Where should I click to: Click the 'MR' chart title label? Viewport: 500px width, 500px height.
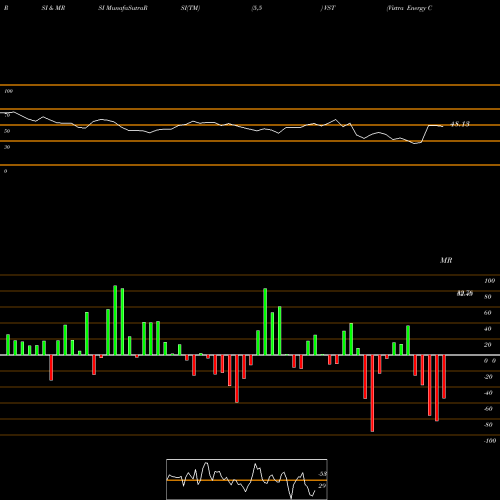click(446, 260)
